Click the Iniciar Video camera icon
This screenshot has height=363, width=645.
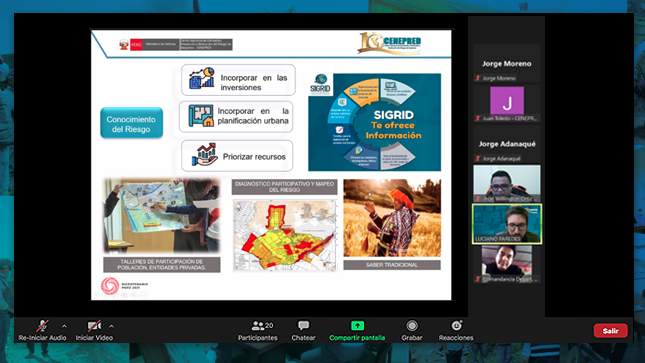(94, 326)
